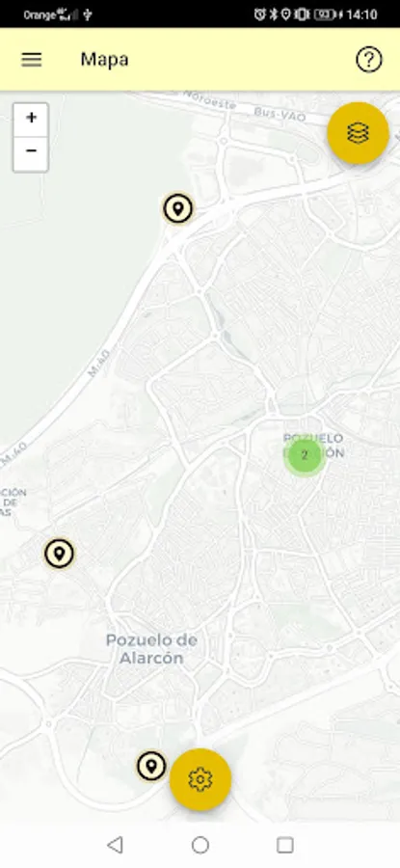The height and width of the screenshot is (868, 400).
Task: Open recent apps with square button
Action: coord(285,845)
